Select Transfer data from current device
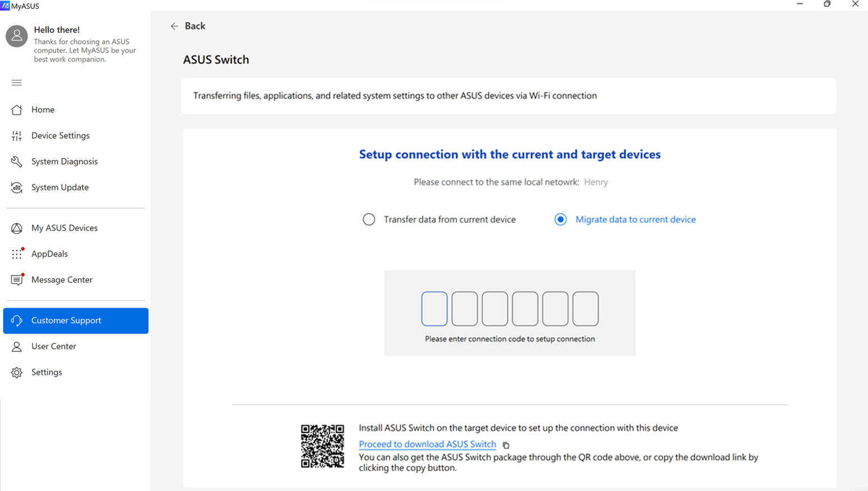 pyautogui.click(x=369, y=219)
